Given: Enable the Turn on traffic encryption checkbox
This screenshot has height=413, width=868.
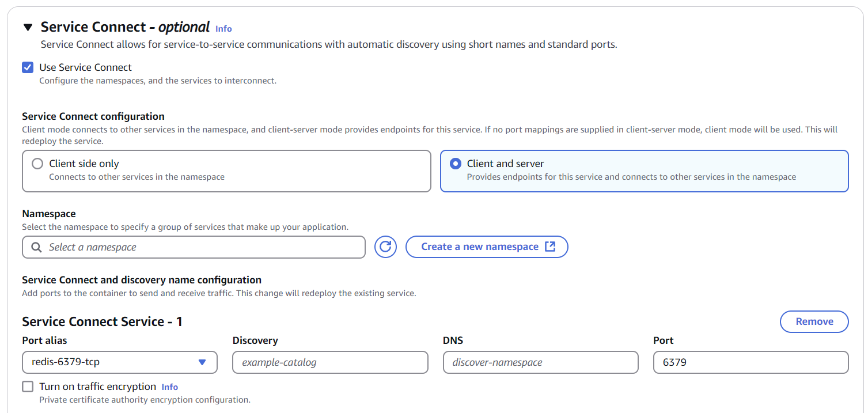Looking at the screenshot, I should tap(28, 387).
